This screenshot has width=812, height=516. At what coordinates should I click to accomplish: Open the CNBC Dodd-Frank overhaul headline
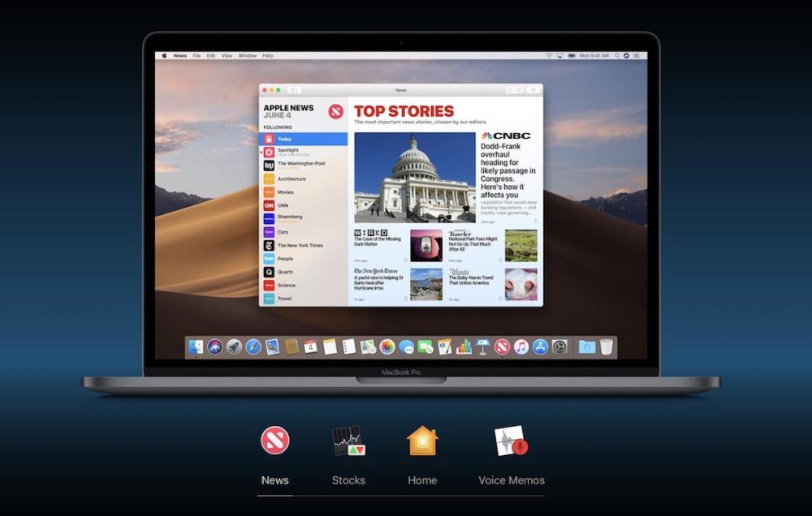point(508,170)
